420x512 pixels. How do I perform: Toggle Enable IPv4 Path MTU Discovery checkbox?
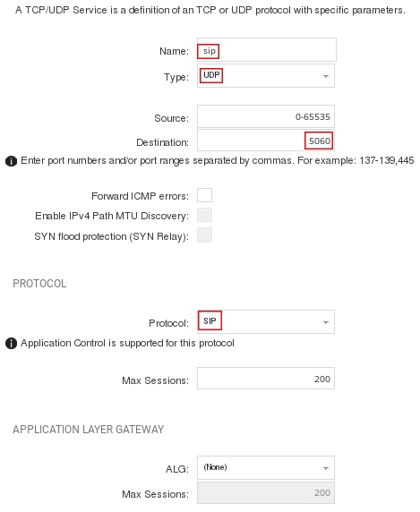pyautogui.click(x=204, y=215)
